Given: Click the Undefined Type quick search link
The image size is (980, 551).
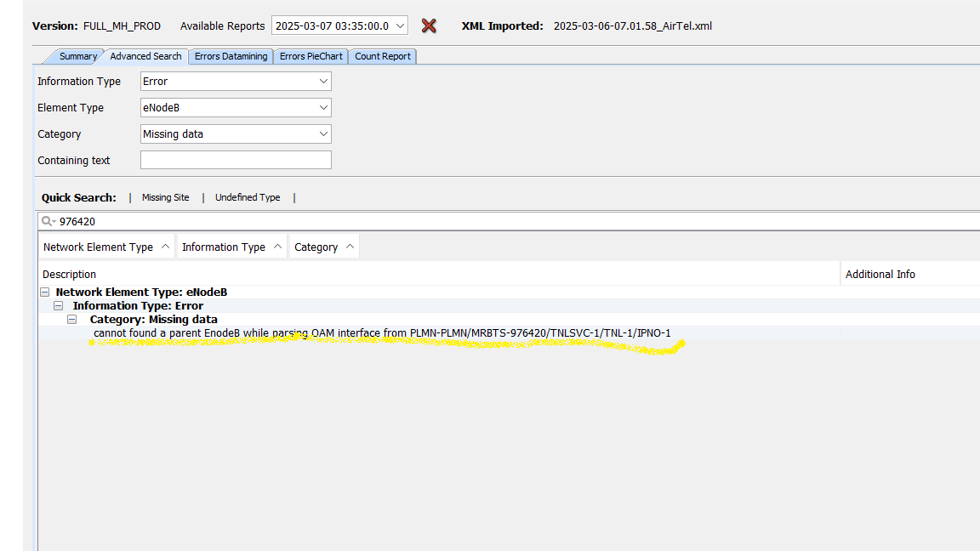Looking at the screenshot, I should 248,197.
